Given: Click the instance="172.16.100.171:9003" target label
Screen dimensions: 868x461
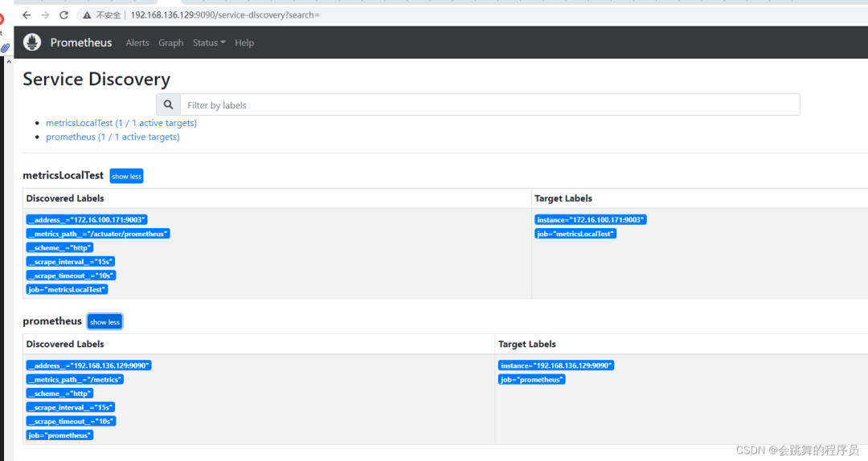Looking at the screenshot, I should [x=591, y=220].
